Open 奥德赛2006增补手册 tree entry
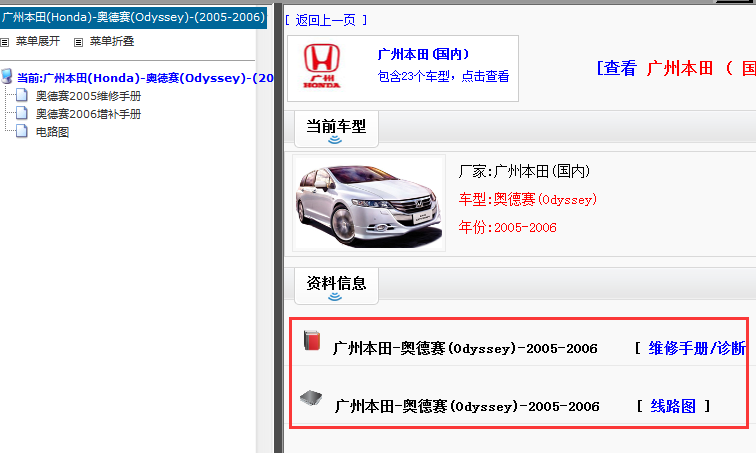The height and width of the screenshot is (453, 756). tap(88, 114)
